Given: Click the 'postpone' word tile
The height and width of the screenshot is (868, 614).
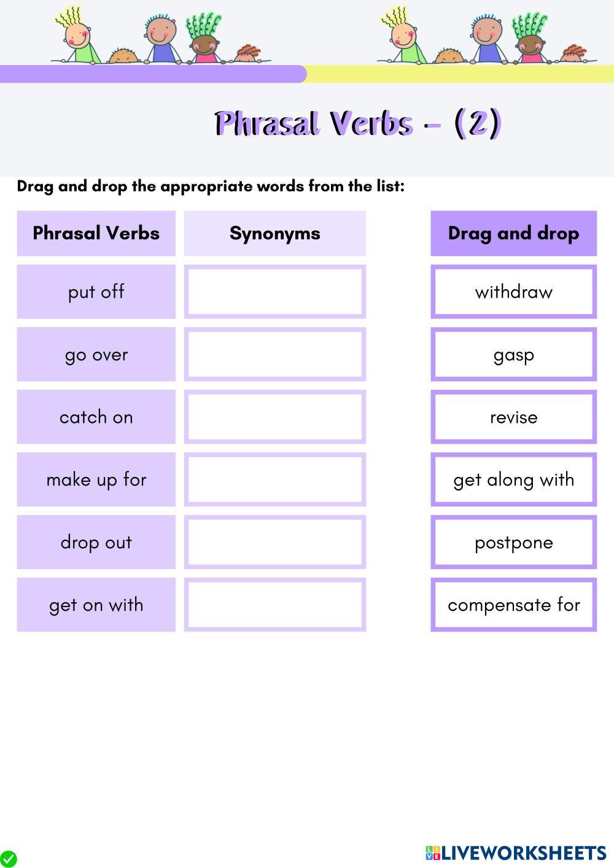Looking at the screenshot, I should pyautogui.click(x=513, y=542).
